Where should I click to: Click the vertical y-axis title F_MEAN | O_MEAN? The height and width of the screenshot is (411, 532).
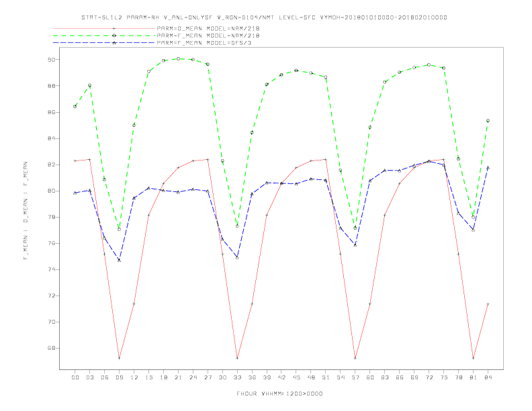tap(26, 211)
